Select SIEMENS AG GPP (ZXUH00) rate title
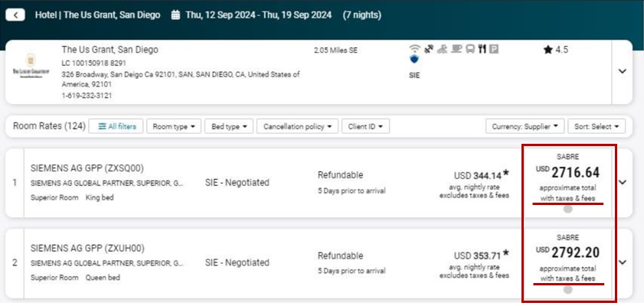 87,249
